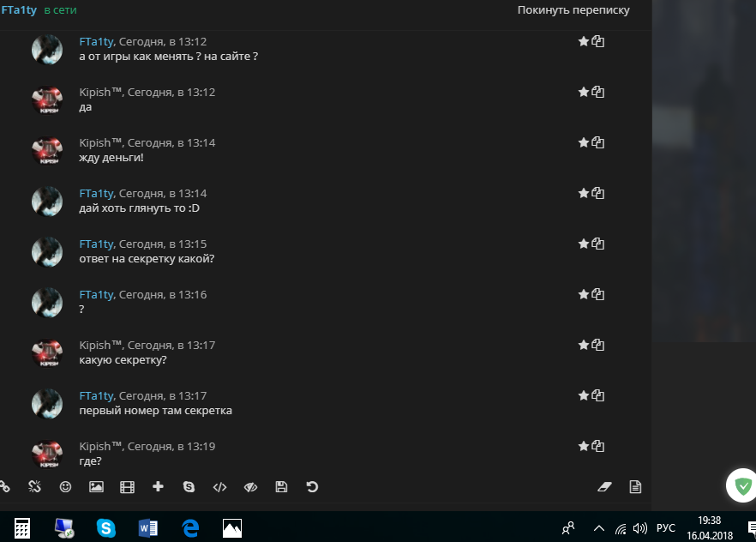The image size is (756, 542).
Task: Copy the 'дай хоть глянуть то' message
Action: pyautogui.click(x=598, y=193)
